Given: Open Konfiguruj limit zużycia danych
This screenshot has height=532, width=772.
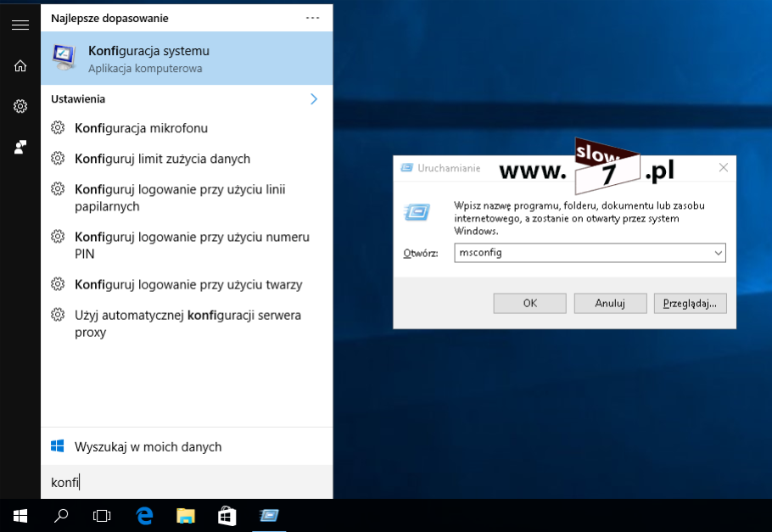Looking at the screenshot, I should point(187,159).
